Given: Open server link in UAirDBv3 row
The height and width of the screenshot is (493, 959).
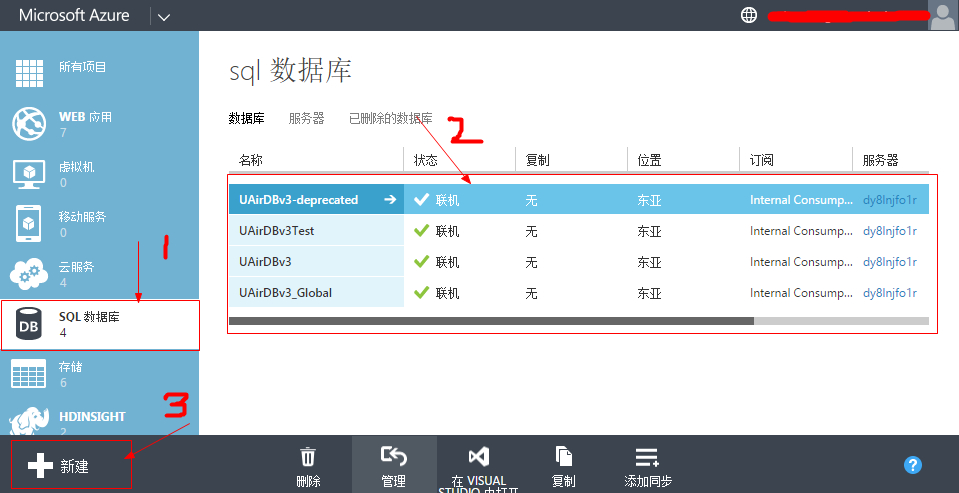Looking at the screenshot, I should [890, 262].
